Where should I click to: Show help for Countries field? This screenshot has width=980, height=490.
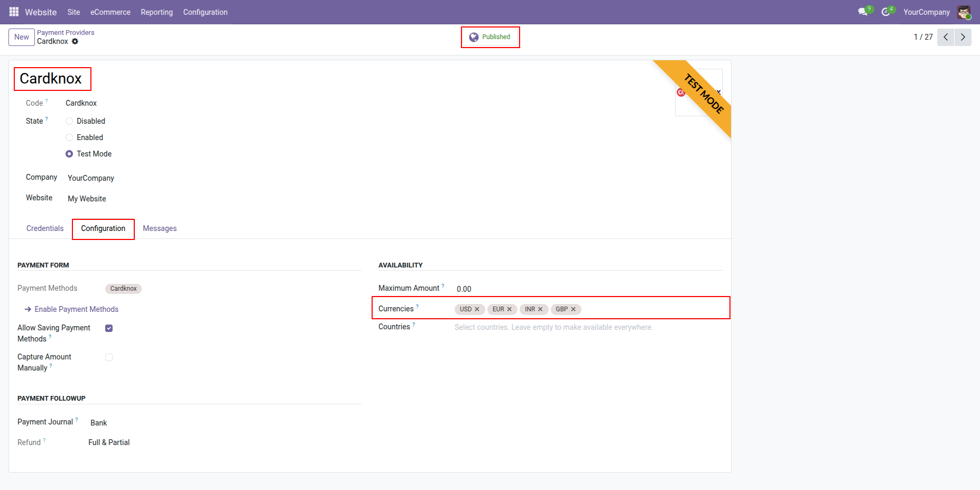pyautogui.click(x=413, y=325)
